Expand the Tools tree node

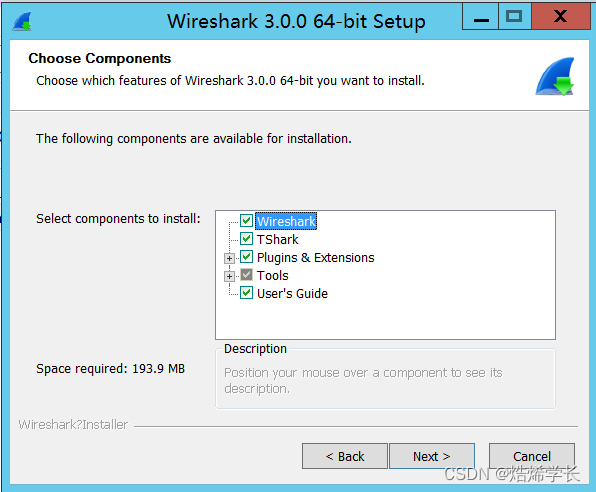pyautogui.click(x=229, y=276)
